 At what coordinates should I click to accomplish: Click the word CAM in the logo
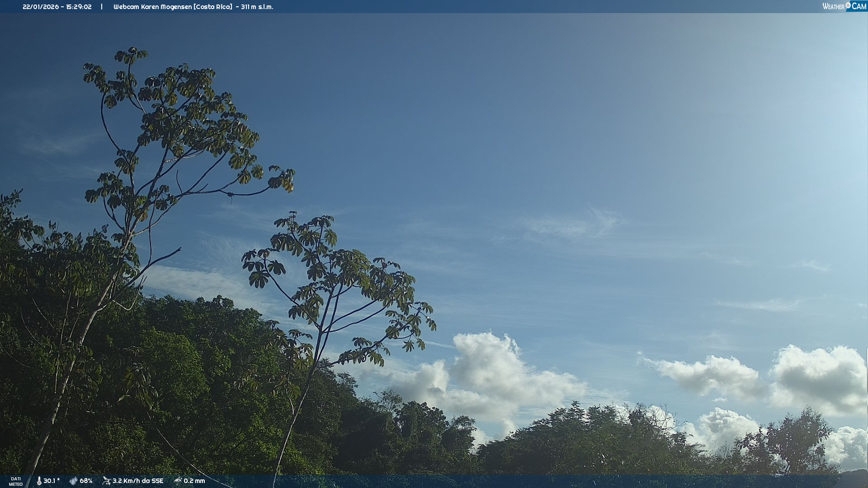point(859,6)
